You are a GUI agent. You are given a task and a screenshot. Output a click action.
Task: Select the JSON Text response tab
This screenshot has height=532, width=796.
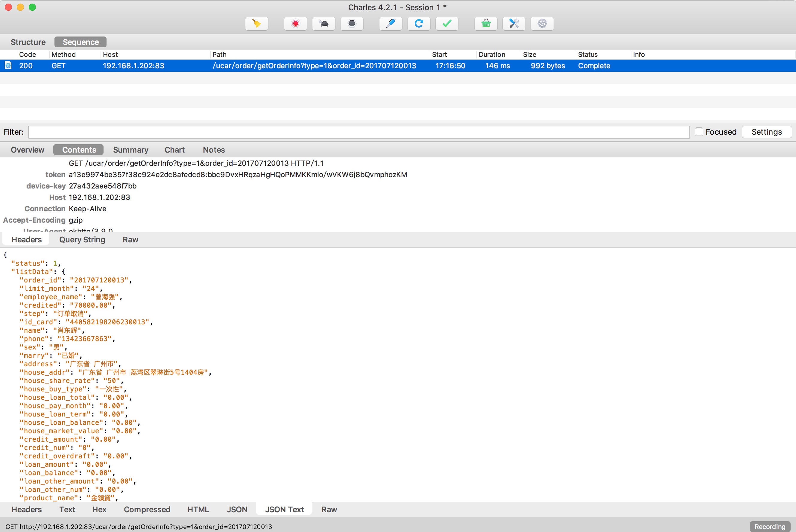[x=284, y=509]
